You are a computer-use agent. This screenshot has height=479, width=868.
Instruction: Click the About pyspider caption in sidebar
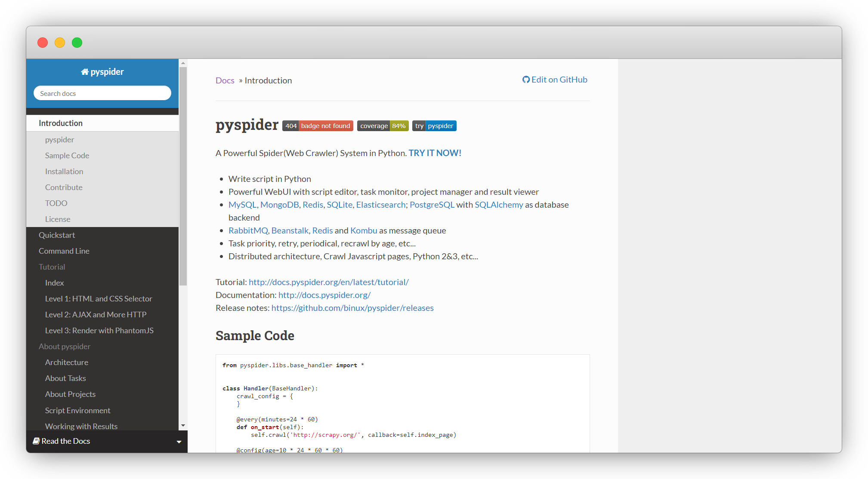65,347
